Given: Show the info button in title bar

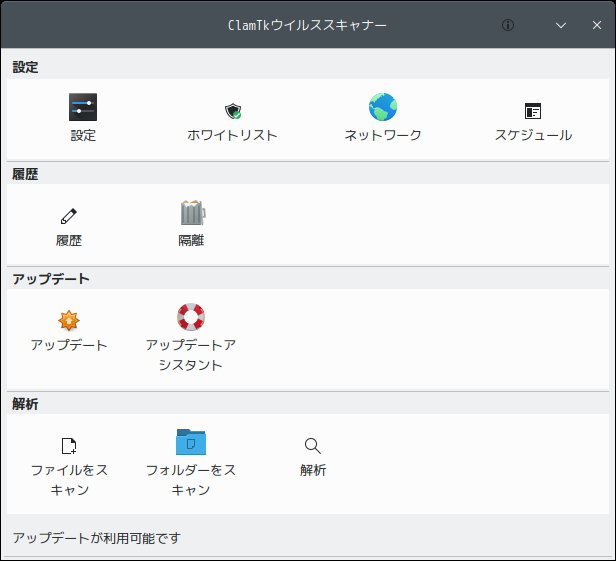Looking at the screenshot, I should 508,25.
